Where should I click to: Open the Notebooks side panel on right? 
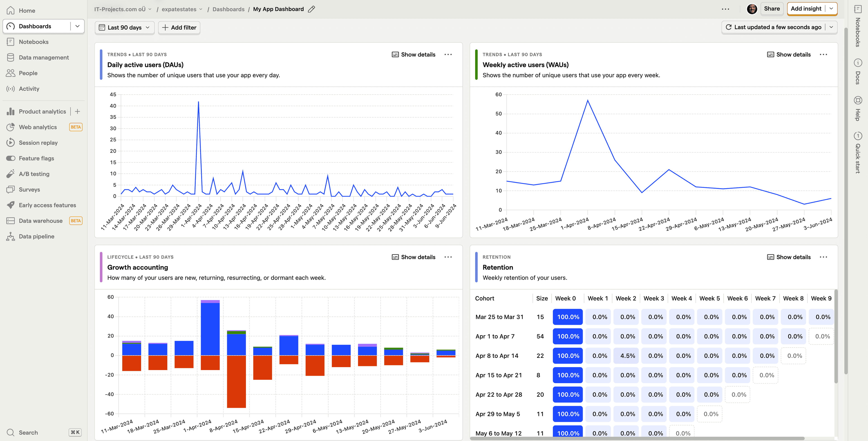click(858, 26)
